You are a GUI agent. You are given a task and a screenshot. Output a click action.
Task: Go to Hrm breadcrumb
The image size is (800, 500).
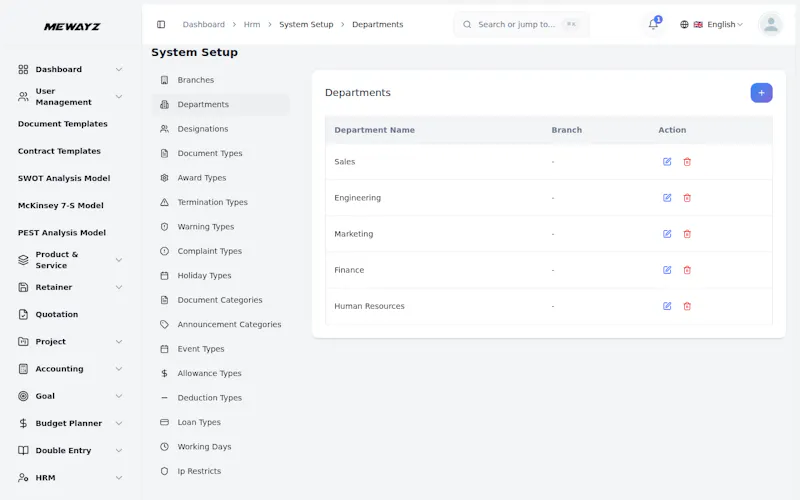coord(252,24)
